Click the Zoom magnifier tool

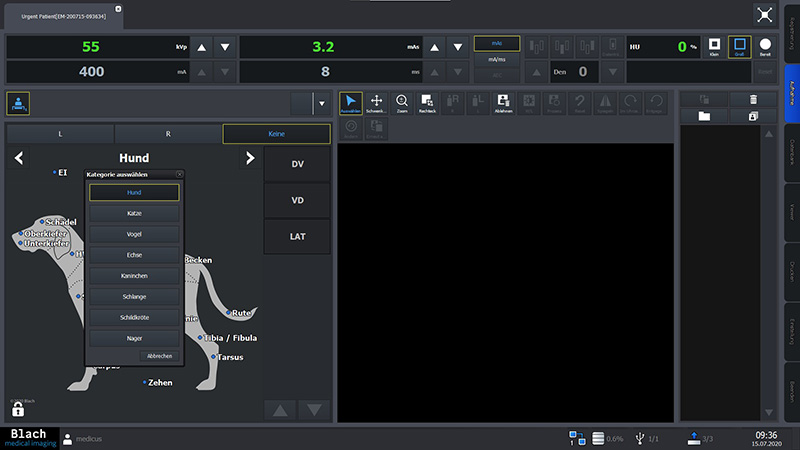402,103
